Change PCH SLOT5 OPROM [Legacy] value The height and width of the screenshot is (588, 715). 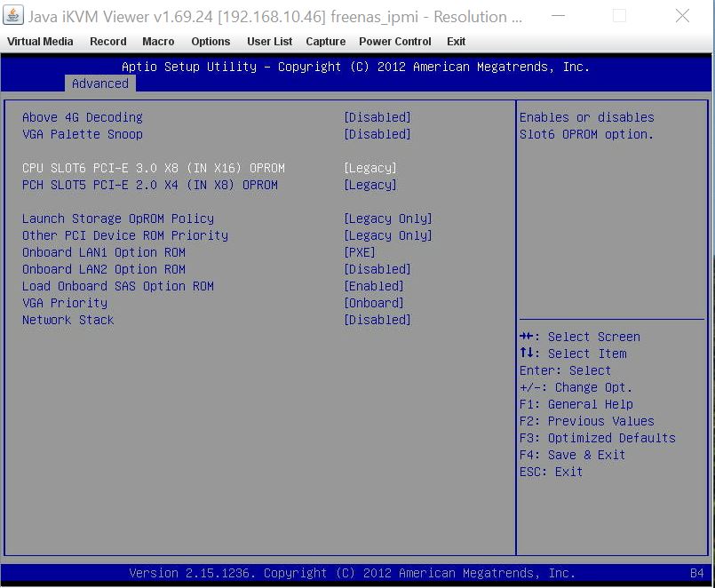coord(370,185)
